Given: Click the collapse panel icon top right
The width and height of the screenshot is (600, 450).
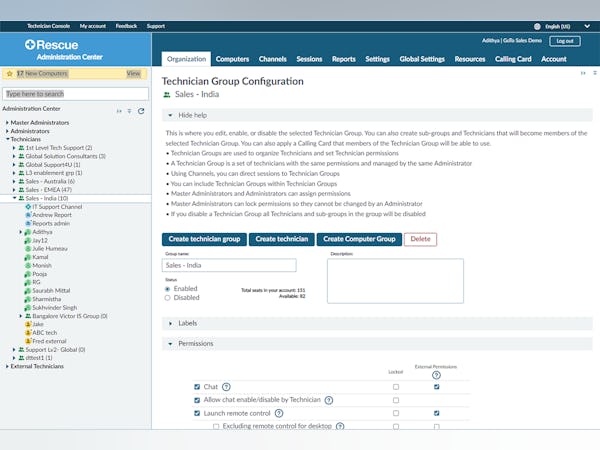Looking at the screenshot, I should pyautogui.click(x=583, y=73).
